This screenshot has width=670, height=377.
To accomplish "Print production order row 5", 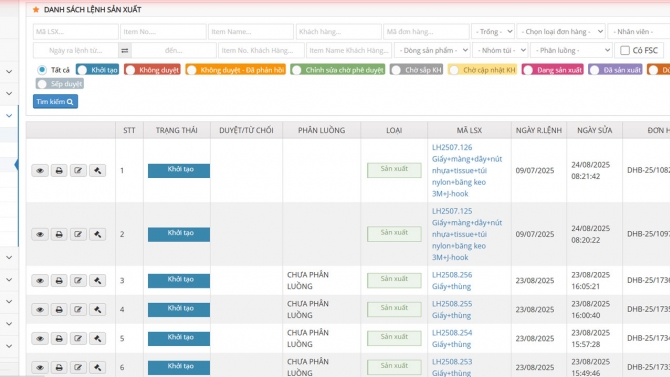I will click(x=59, y=339).
